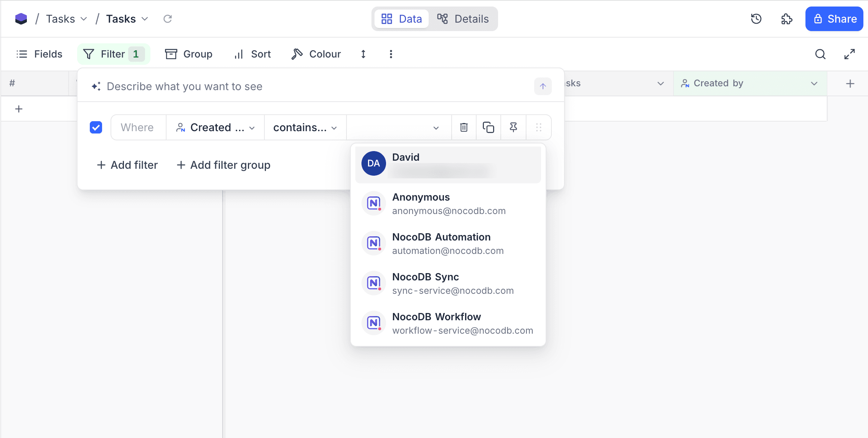Viewport: 868px width, 438px height.
Task: Add a new field with the plus icon
Action: [x=850, y=83]
